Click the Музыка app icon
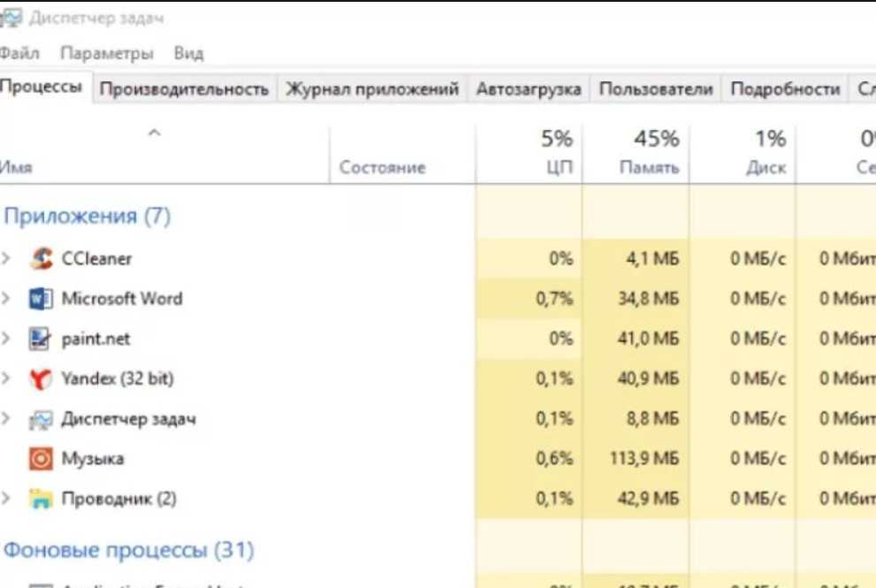The image size is (876, 588). tap(41, 459)
